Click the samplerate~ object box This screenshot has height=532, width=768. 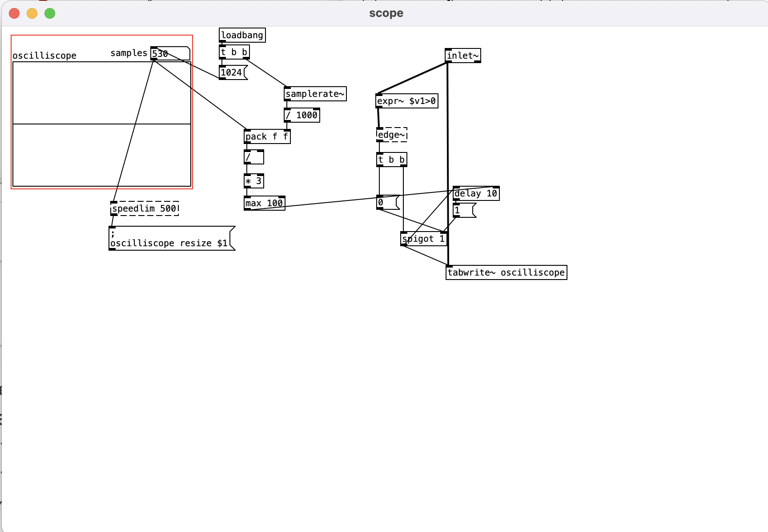coord(314,94)
